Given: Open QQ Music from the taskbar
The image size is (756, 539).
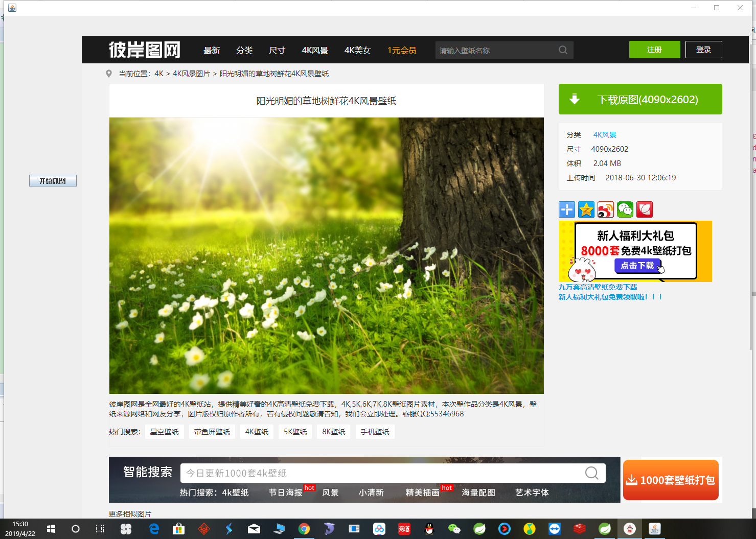Looking at the screenshot, I should 530,529.
